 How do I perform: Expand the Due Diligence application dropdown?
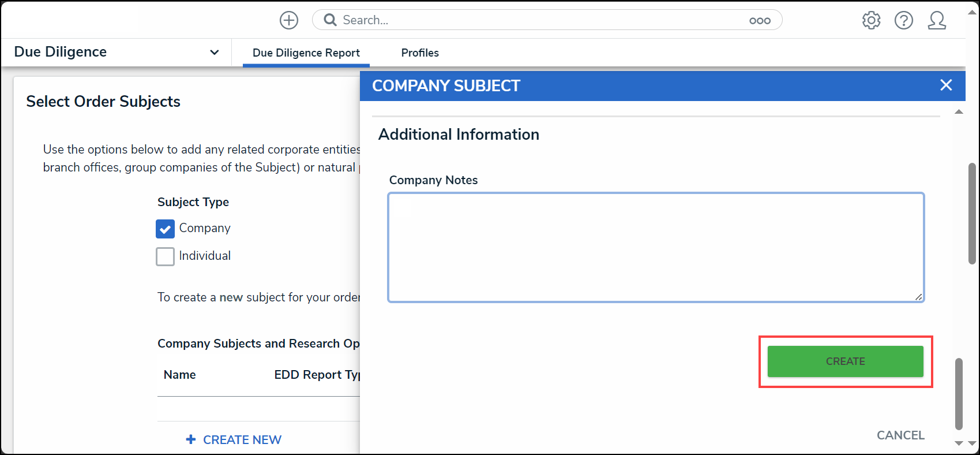(x=214, y=52)
